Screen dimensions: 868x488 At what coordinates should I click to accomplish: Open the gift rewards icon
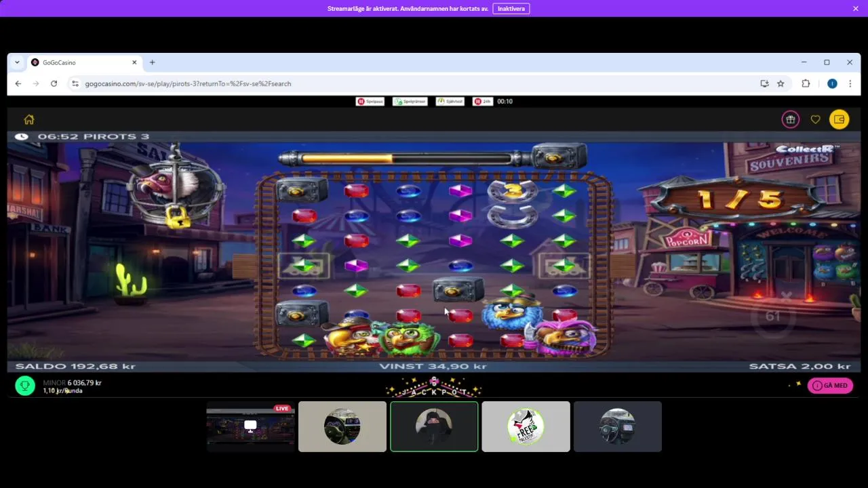click(x=790, y=119)
